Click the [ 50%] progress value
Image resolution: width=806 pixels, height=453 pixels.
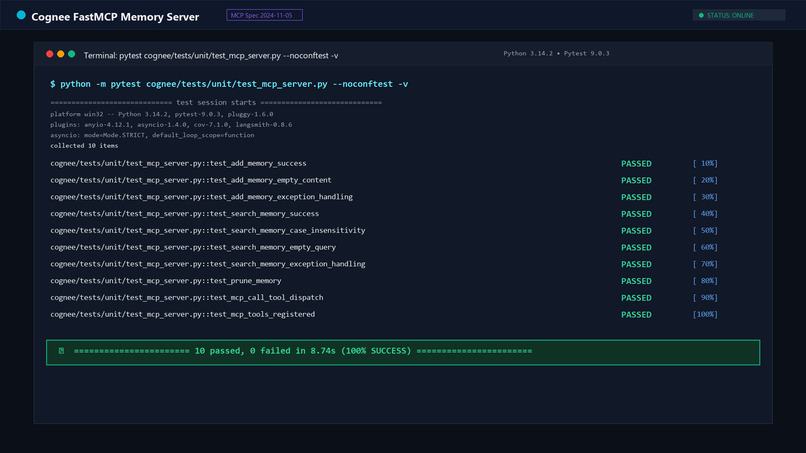point(705,230)
